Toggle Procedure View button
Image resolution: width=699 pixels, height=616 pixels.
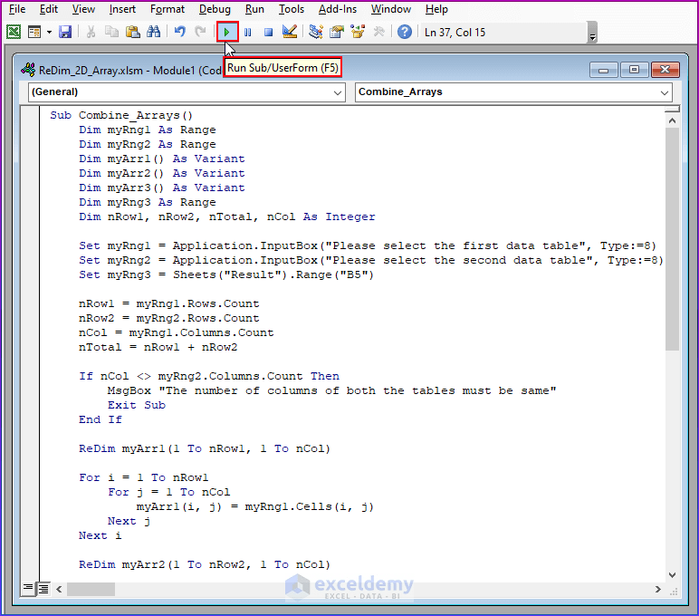28,589
